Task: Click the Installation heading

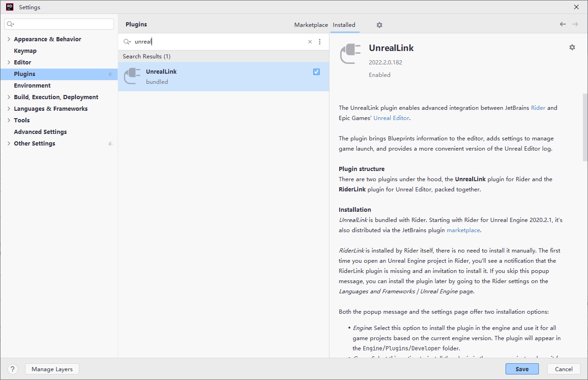Action: click(x=355, y=210)
